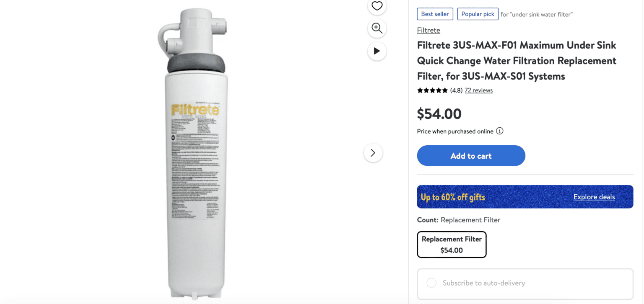
Task: Add the water filter to cart
Action: pyautogui.click(x=471, y=155)
